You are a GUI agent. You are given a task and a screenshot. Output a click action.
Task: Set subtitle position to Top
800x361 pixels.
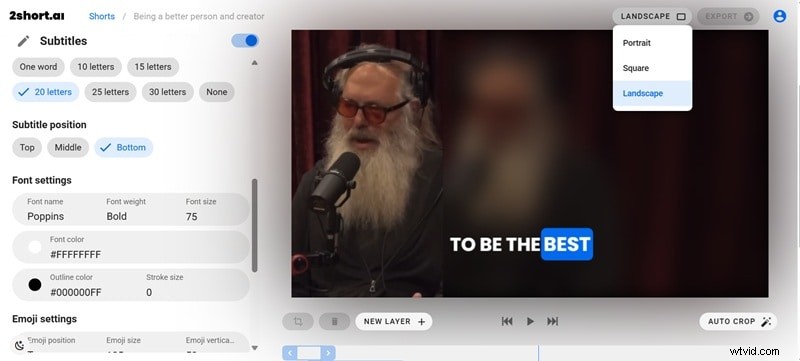point(27,147)
